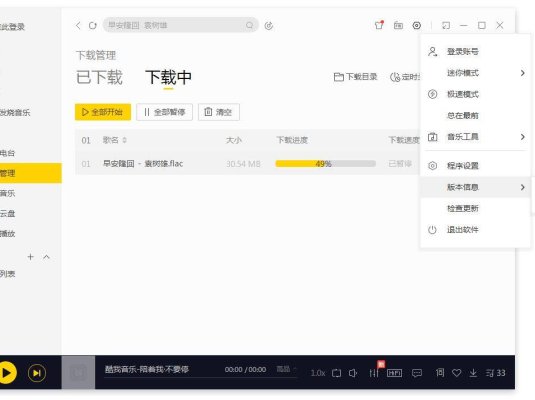Click the 大小 column header
This screenshot has height=400, width=535.
pyautogui.click(x=234, y=140)
